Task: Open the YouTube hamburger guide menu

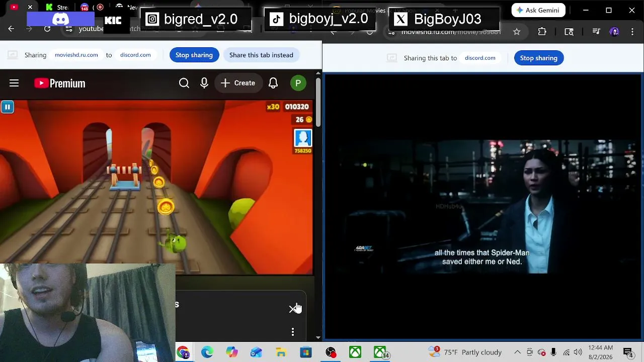Action: (x=14, y=83)
